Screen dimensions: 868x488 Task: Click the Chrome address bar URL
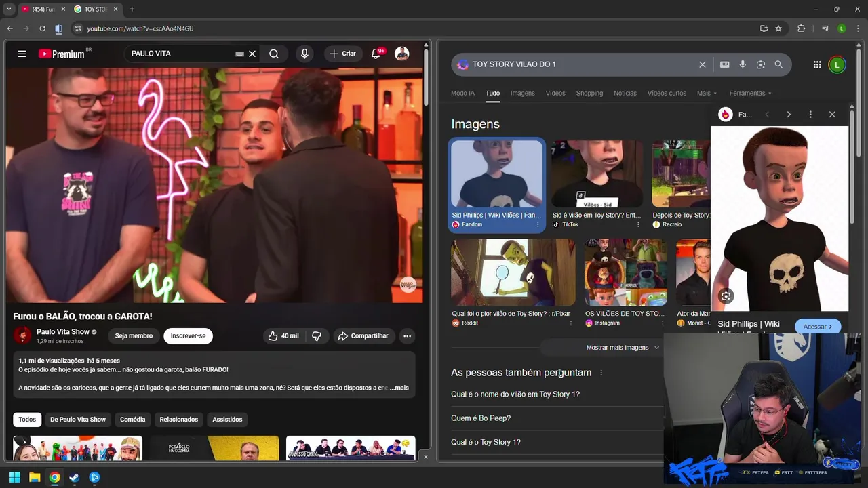coord(140,28)
